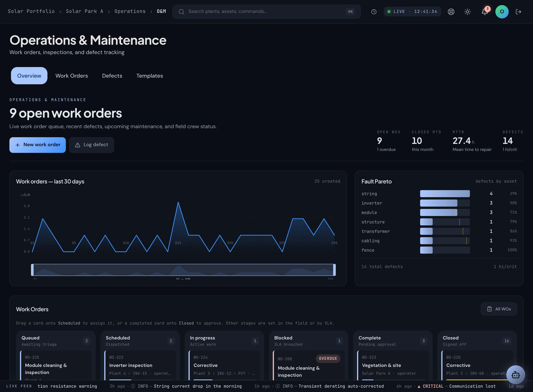
Task: Click the warning icon in Log defect
Action: click(x=77, y=145)
